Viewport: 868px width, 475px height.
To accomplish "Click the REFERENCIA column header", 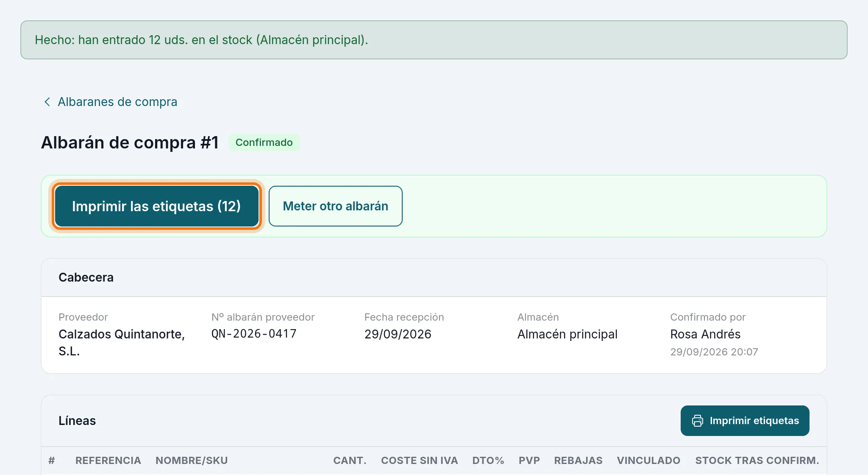I will click(x=108, y=461).
